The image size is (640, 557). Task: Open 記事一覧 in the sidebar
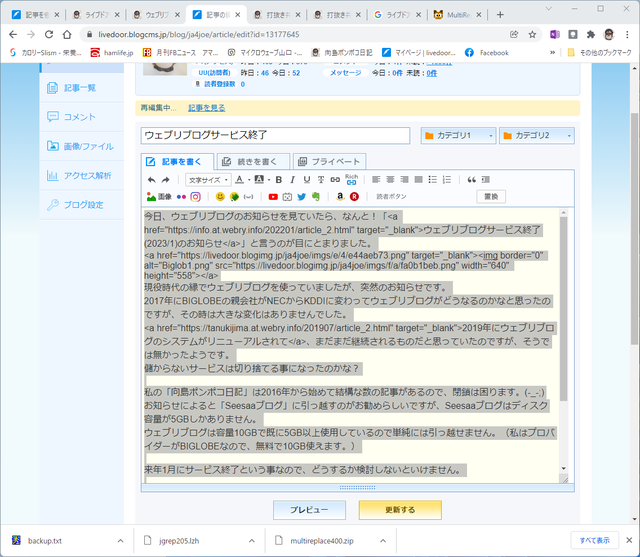tap(82, 88)
